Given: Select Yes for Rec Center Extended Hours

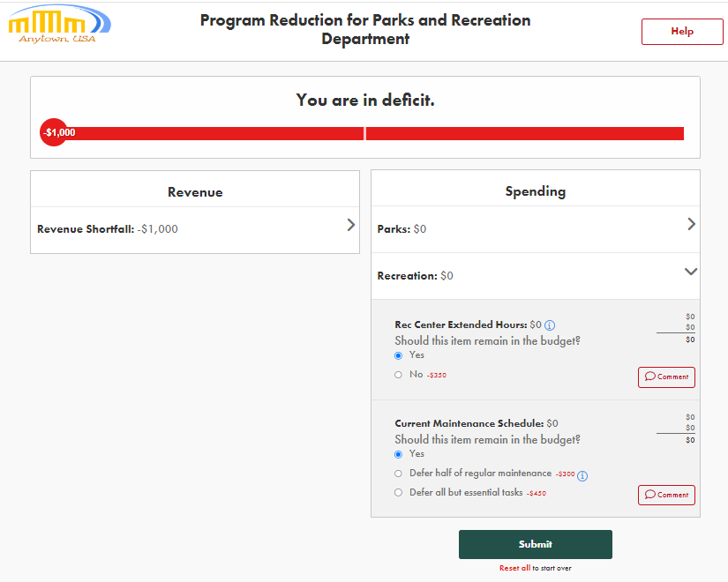Looking at the screenshot, I should click(x=399, y=355).
